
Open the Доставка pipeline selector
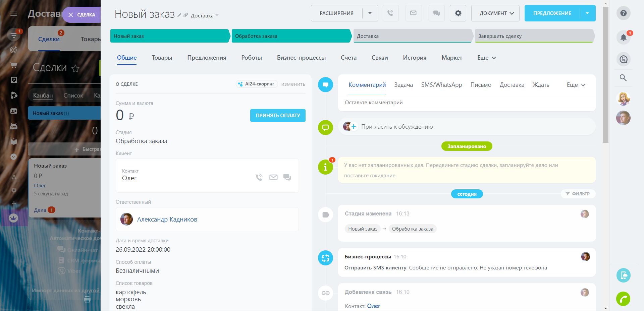(x=204, y=16)
